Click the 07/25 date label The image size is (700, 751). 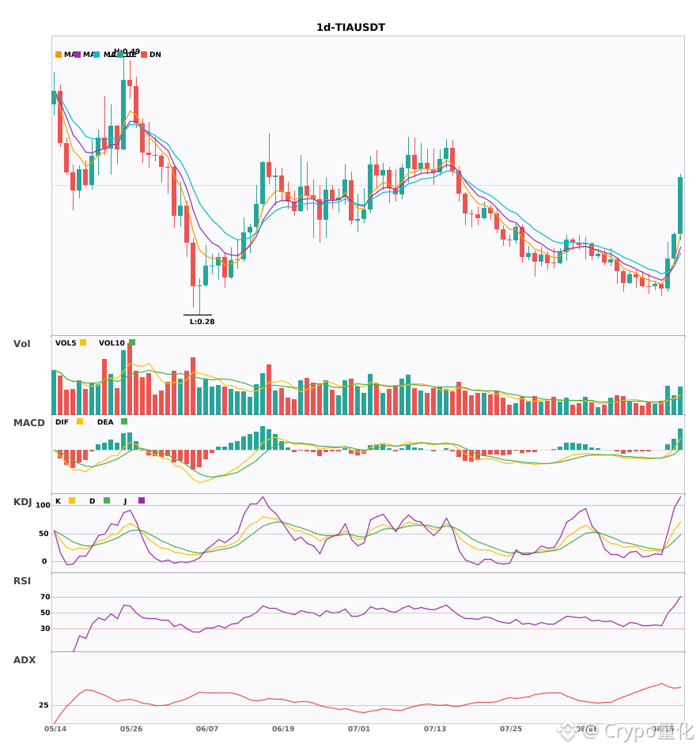pyautogui.click(x=511, y=729)
